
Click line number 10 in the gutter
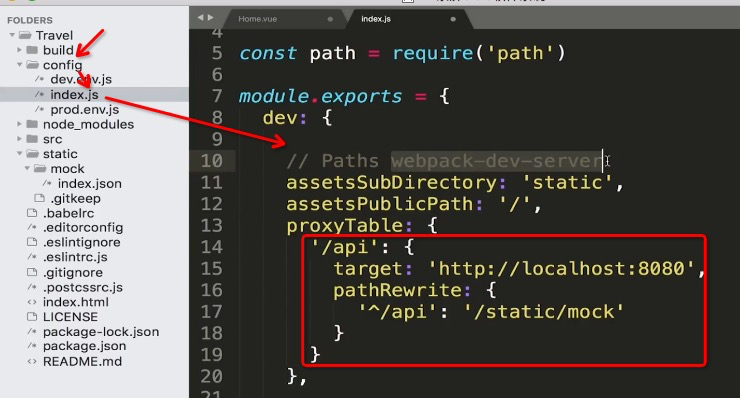click(211, 161)
